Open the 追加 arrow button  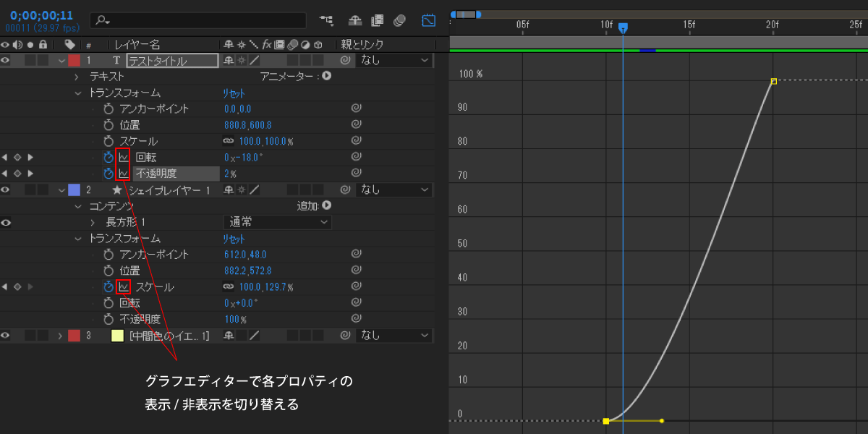pos(327,206)
